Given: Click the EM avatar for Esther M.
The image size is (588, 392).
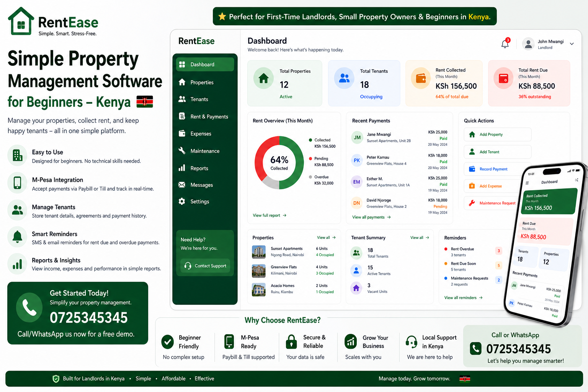Looking at the screenshot, I should pos(357,182).
